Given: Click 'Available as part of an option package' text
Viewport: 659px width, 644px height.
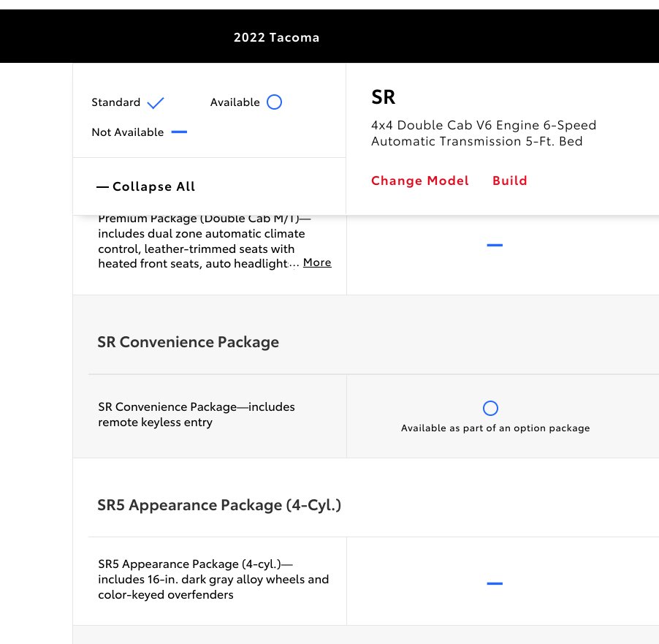Looking at the screenshot, I should pos(495,428).
